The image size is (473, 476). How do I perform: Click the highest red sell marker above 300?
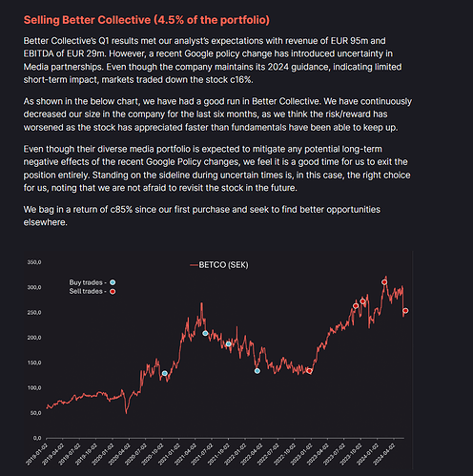[384, 282]
